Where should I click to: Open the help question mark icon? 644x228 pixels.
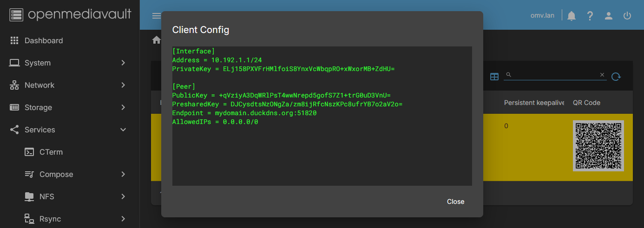pyautogui.click(x=590, y=16)
